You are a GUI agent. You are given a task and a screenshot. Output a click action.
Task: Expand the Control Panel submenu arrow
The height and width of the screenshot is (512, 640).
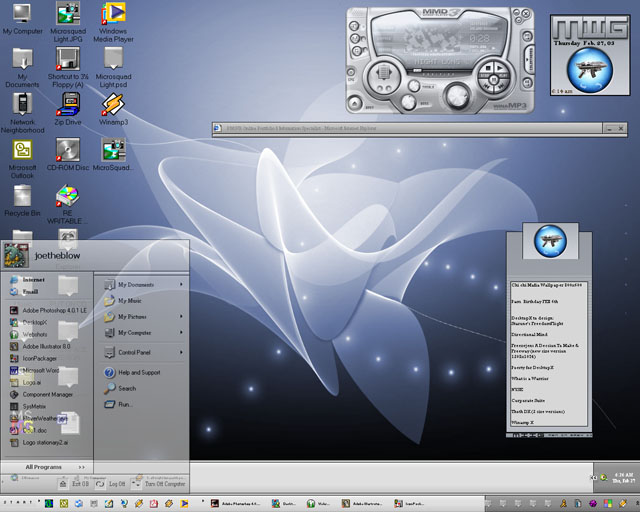(x=181, y=352)
